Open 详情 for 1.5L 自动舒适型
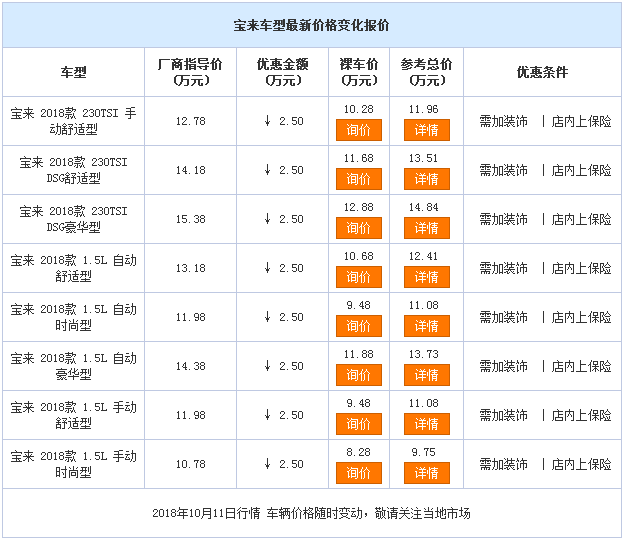This screenshot has width=624, height=541. [x=427, y=277]
